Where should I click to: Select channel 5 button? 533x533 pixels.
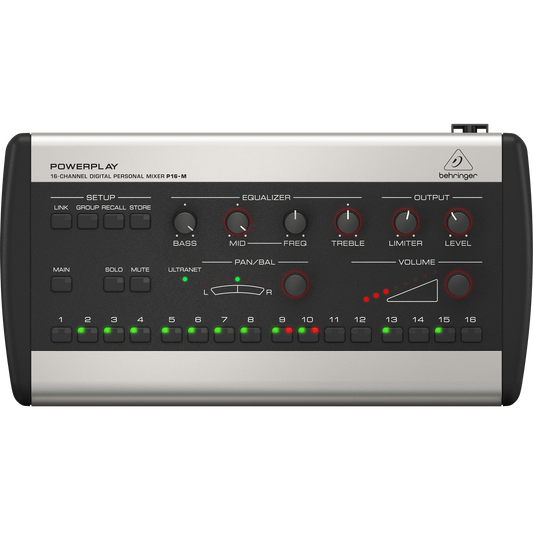pyautogui.click(x=172, y=335)
